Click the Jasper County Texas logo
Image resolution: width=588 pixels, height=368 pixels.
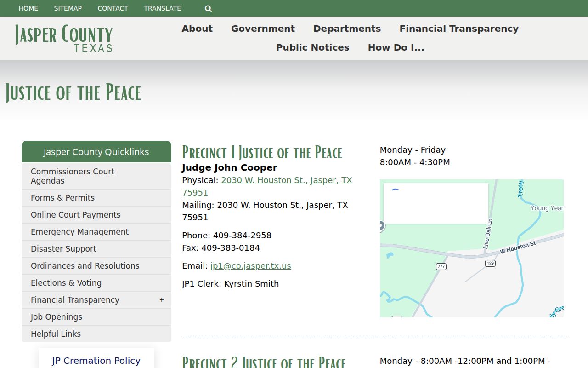click(x=64, y=38)
